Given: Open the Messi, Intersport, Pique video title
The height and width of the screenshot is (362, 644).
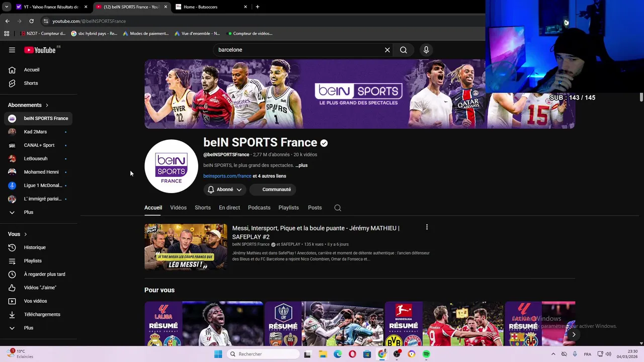Looking at the screenshot, I should (316, 232).
